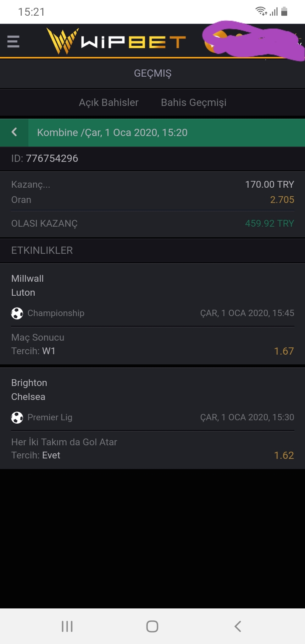
Task: Tap Android recent apps button
Action: point(67,626)
